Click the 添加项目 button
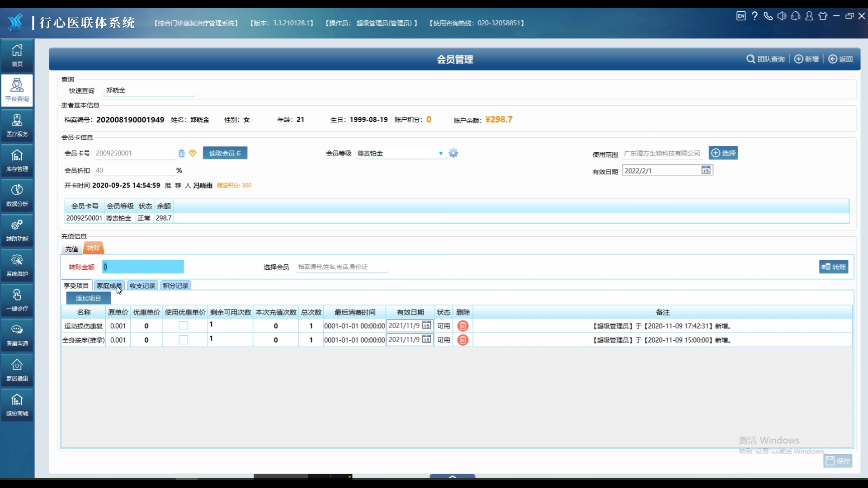 [88, 298]
